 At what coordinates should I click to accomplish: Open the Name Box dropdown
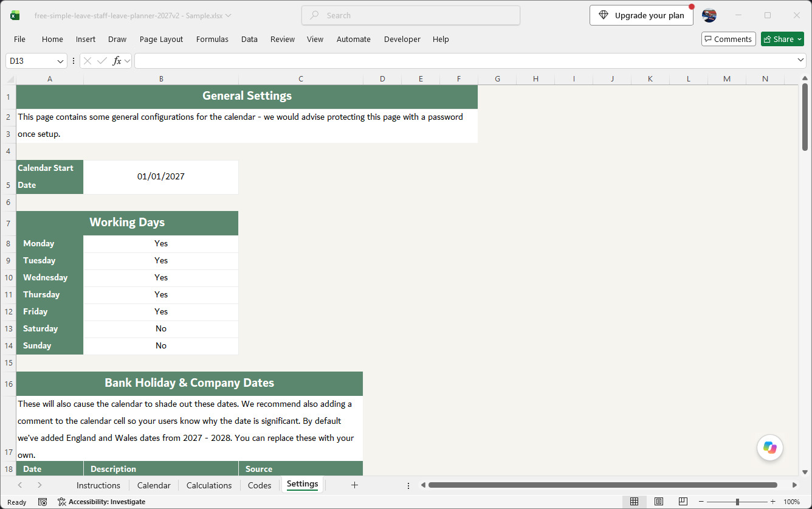[x=61, y=61]
